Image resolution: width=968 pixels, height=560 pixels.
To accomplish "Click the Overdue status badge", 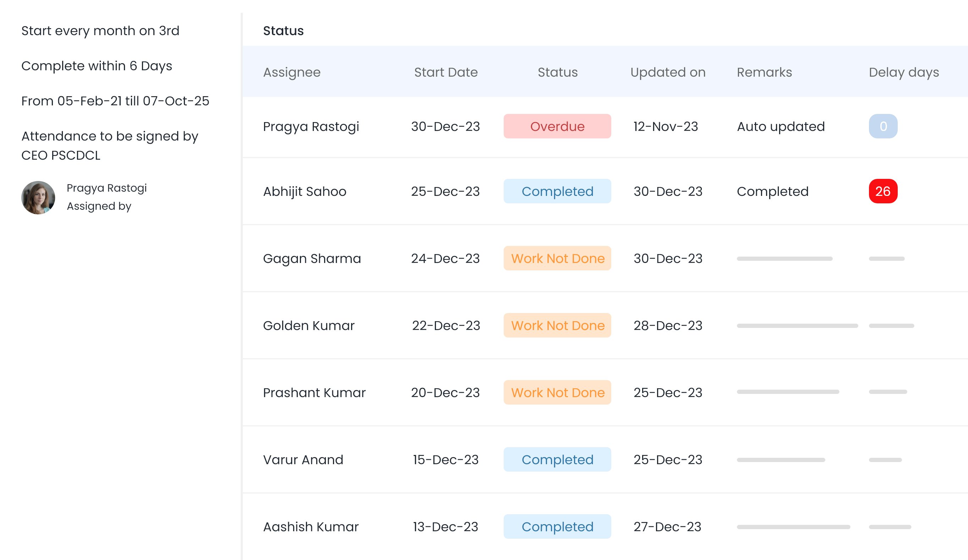I will click(x=557, y=126).
